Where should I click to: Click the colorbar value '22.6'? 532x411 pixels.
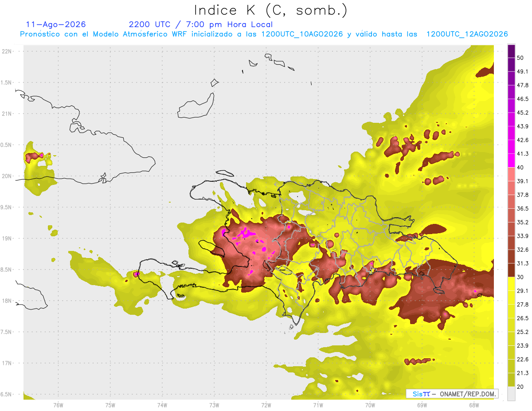522,359
